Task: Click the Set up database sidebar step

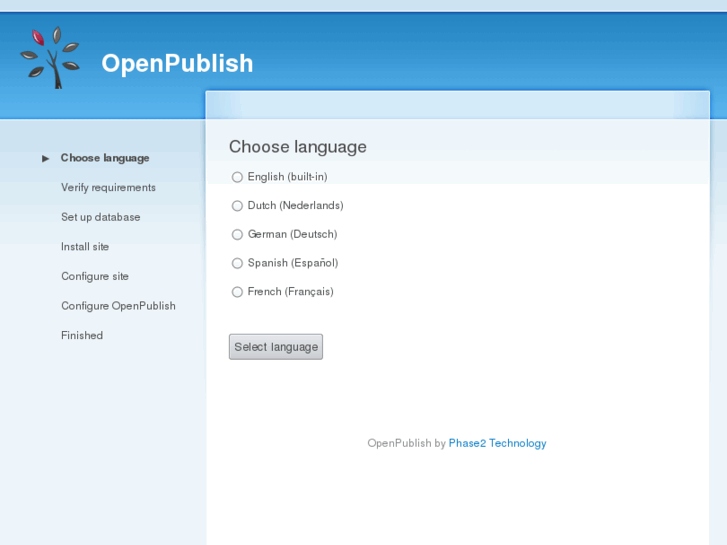Action: coord(101,217)
